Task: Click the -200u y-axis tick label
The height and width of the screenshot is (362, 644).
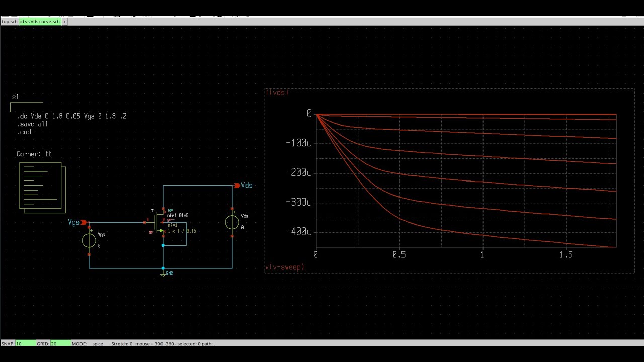Action: [x=298, y=173]
